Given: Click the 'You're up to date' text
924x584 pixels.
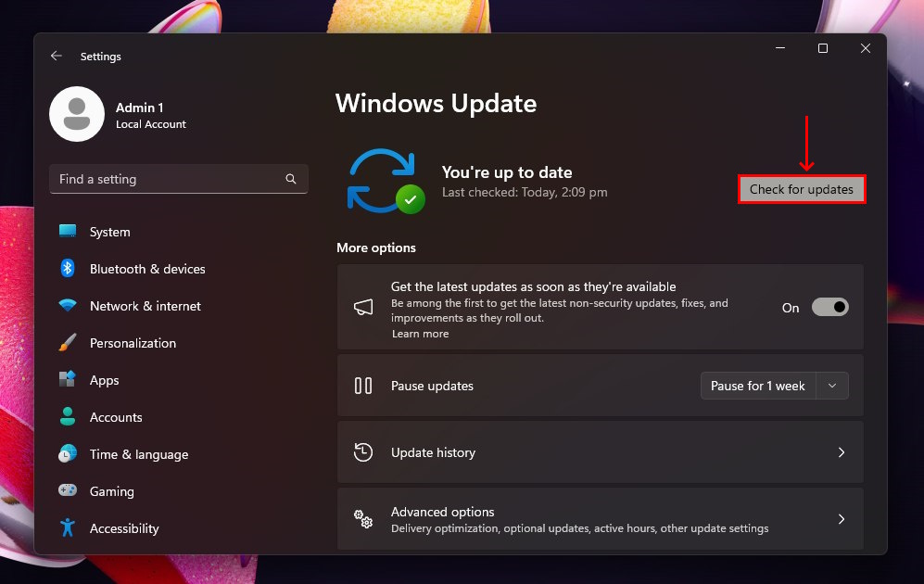Looking at the screenshot, I should (x=507, y=172).
